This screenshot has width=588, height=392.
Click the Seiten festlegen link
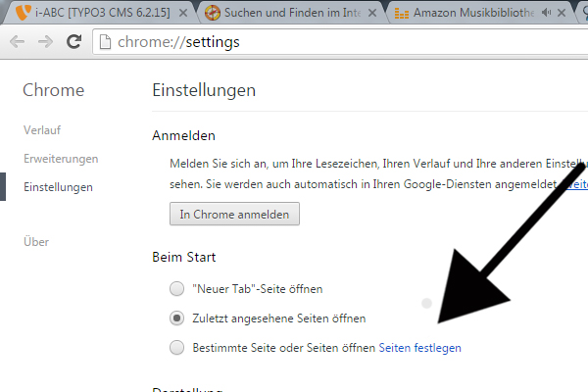point(419,347)
